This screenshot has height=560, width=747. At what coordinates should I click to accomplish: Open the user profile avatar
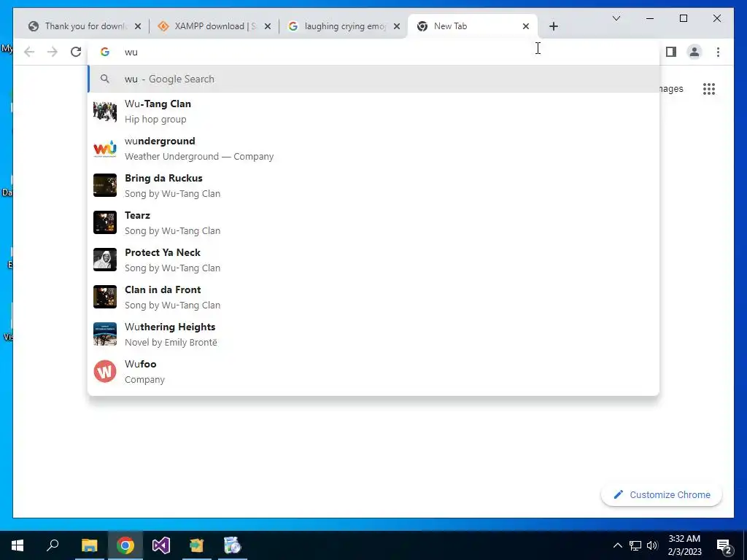694,52
